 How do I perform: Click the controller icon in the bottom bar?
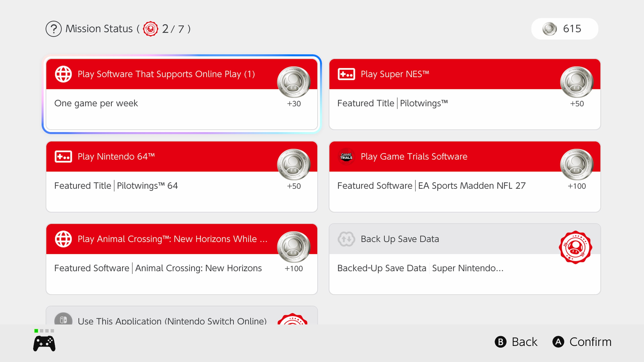[x=44, y=344]
